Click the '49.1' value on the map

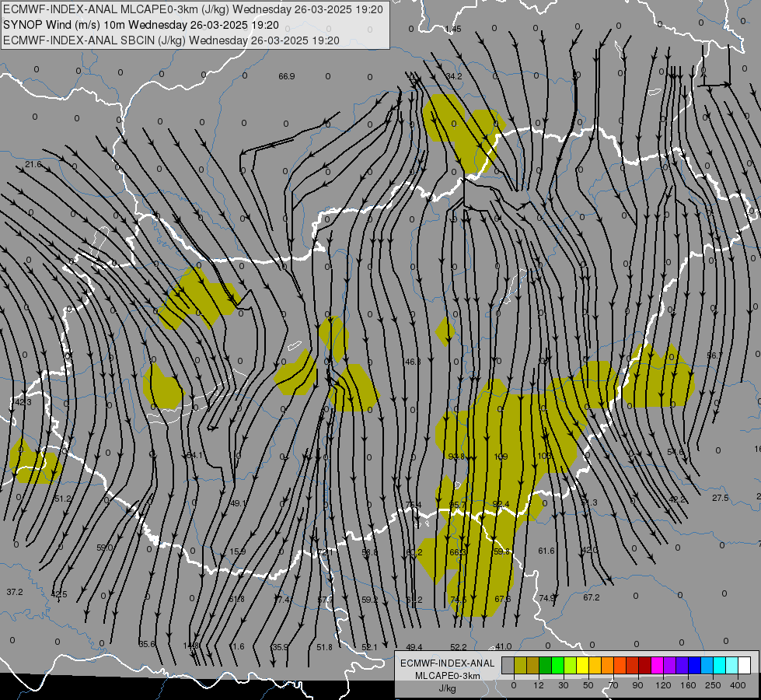point(238,503)
